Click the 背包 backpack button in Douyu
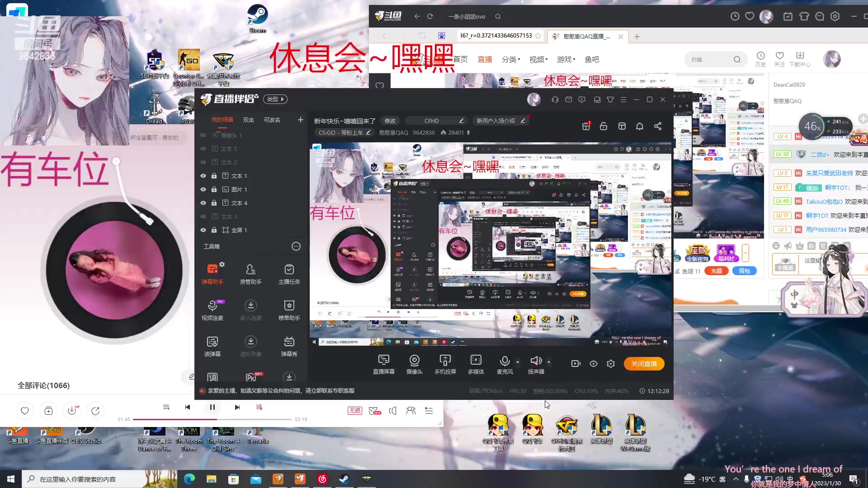868x488 pixels. [744, 271]
